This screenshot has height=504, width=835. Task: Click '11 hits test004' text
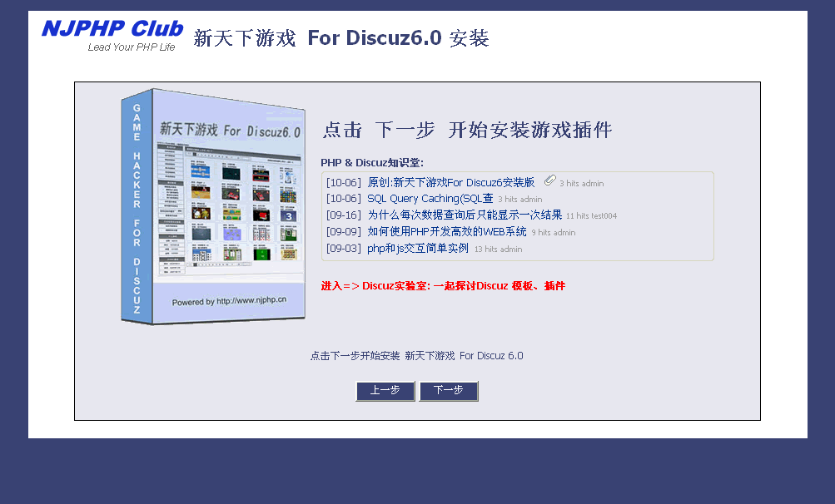[x=591, y=215]
